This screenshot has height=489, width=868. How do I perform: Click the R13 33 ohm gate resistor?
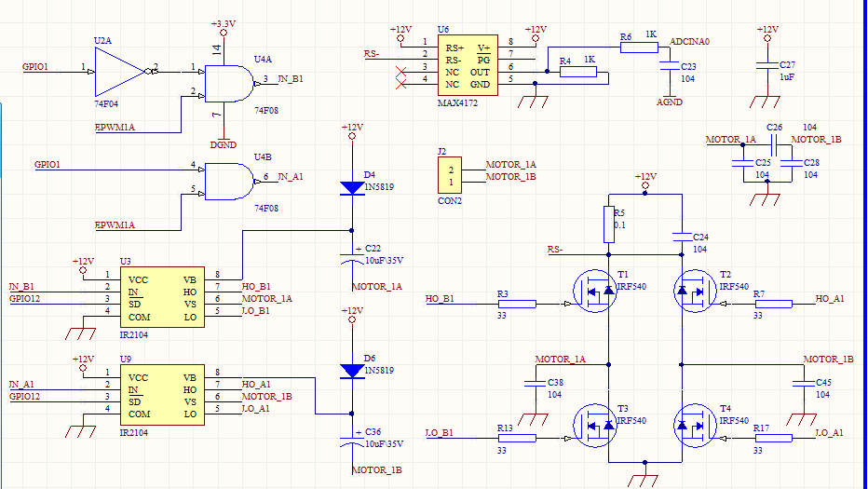[x=516, y=438]
